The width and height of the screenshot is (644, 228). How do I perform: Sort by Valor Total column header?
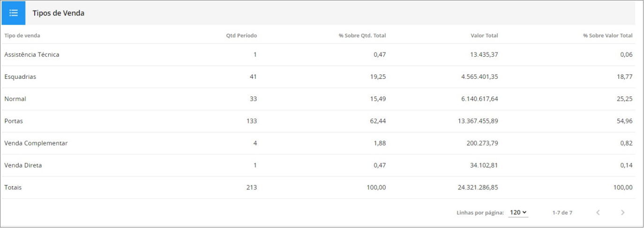[x=484, y=35]
